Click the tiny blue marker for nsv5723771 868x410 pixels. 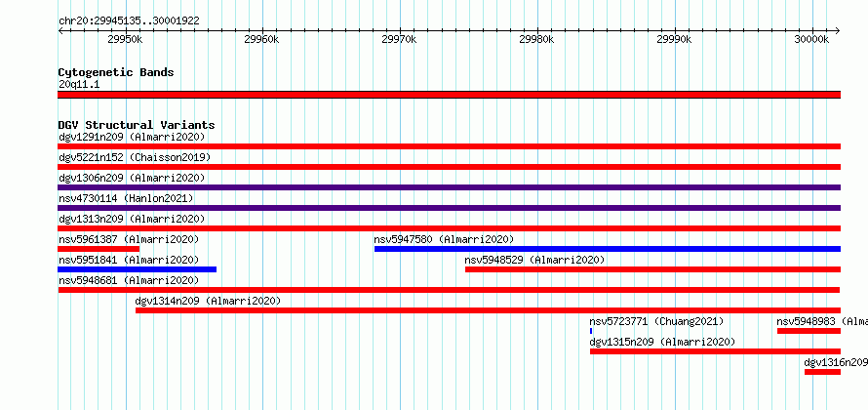[x=591, y=331]
